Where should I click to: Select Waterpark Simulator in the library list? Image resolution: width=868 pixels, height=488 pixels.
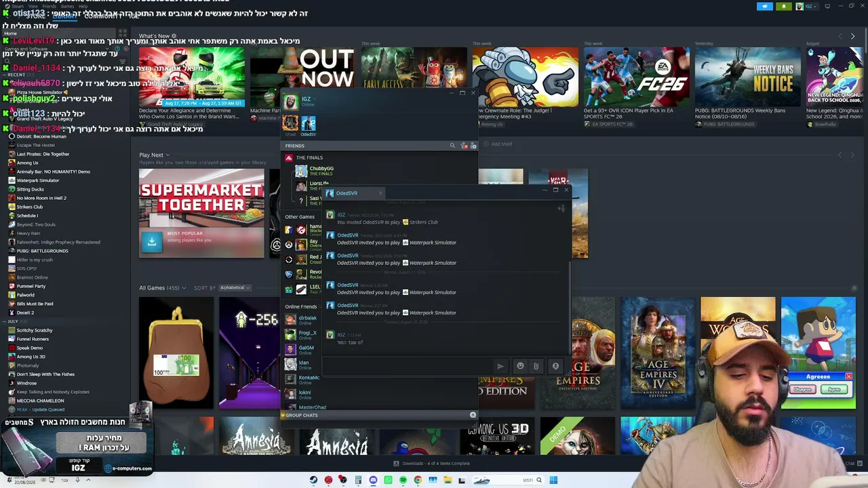(38, 180)
